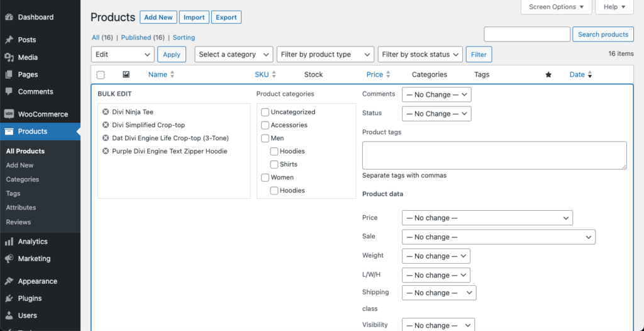This screenshot has height=331, width=644.
Task: Click SKU column sort arrows
Action: 274,75
